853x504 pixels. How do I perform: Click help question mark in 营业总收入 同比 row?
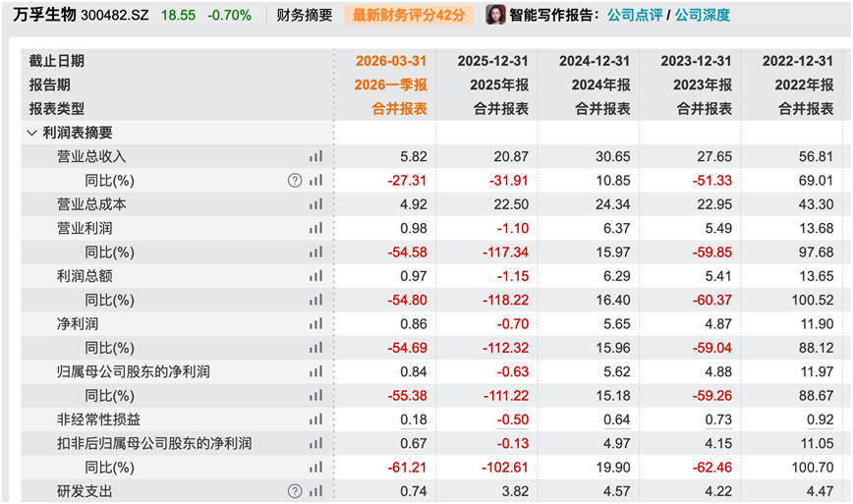coord(295,181)
